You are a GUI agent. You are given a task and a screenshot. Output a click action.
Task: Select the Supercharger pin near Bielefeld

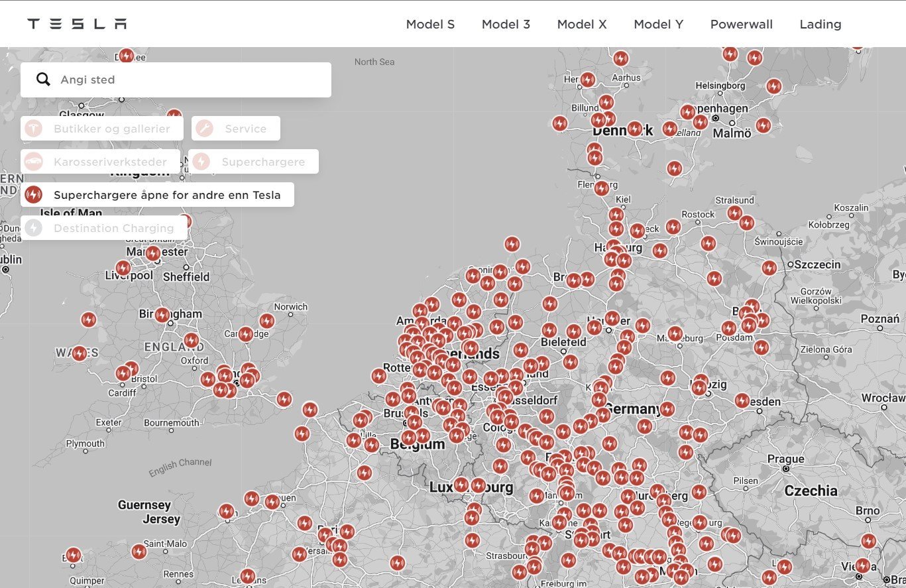point(549,330)
